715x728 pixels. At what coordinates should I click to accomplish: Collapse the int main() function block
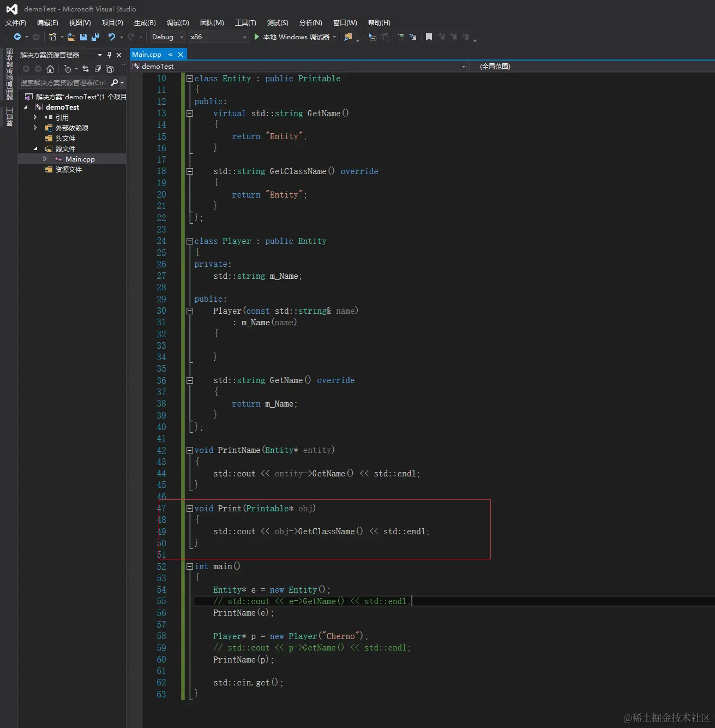point(189,566)
